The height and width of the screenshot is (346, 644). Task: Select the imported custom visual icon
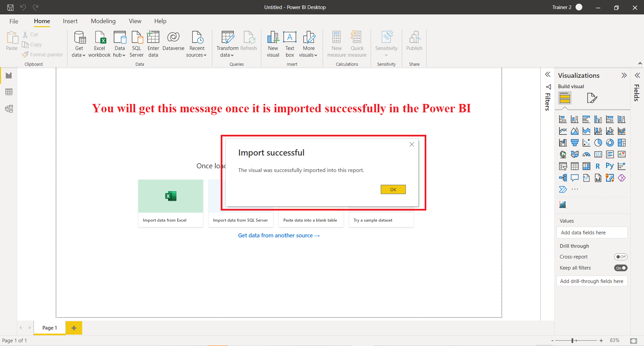[x=563, y=205]
